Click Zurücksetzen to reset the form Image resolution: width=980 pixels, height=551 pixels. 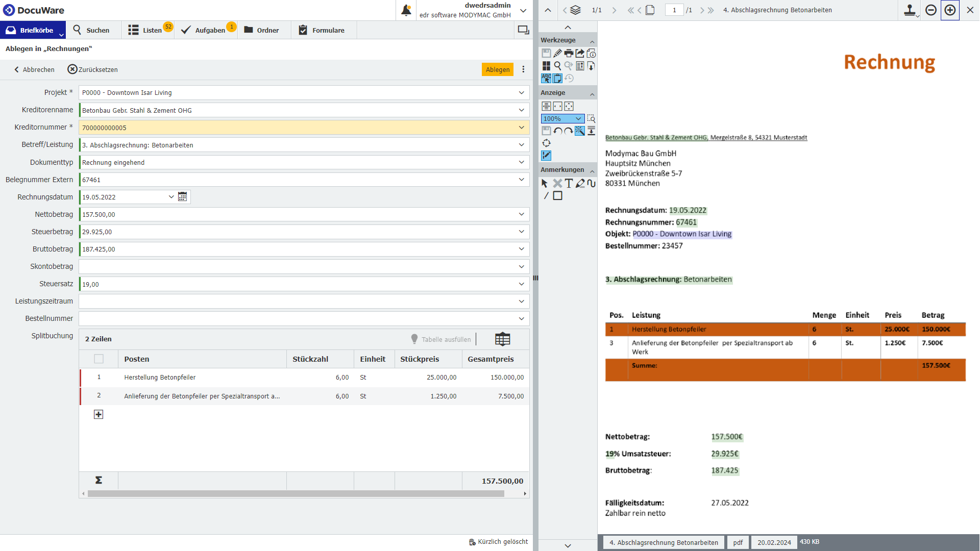[x=93, y=69]
